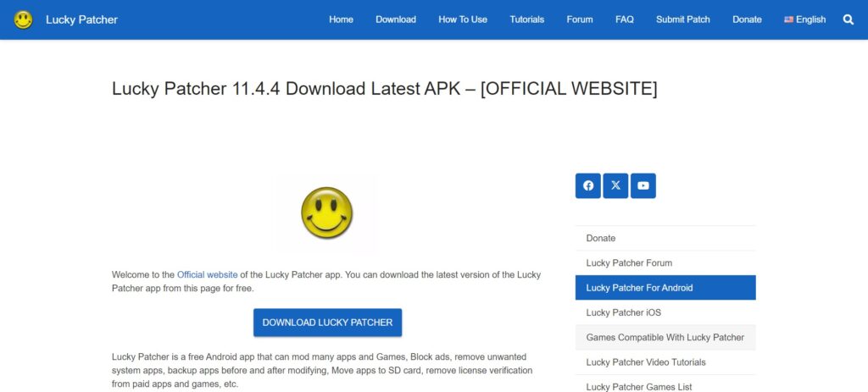The height and width of the screenshot is (392, 868).
Task: Open the Donate item in top navigation
Action: (748, 19)
